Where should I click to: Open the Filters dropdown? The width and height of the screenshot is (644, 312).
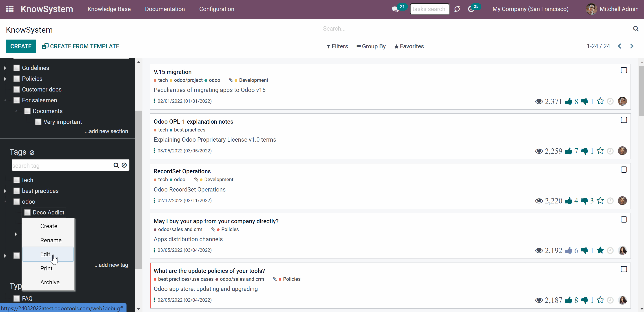337,46
